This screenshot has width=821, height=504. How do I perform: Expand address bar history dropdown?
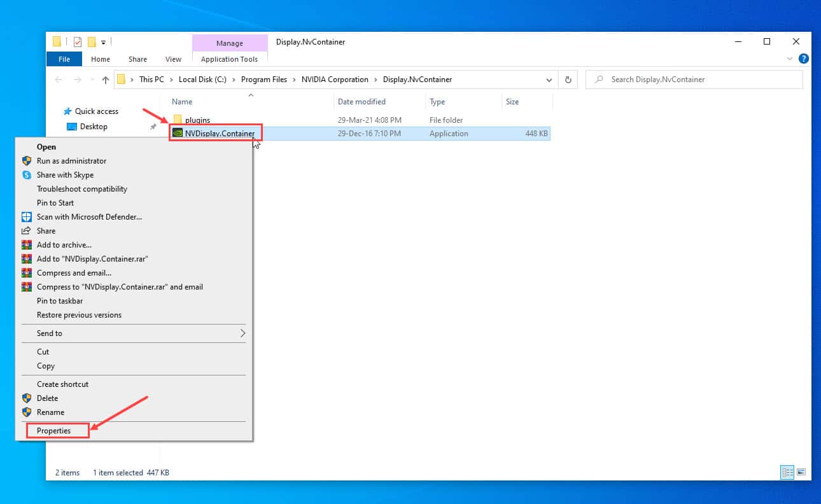pos(549,80)
